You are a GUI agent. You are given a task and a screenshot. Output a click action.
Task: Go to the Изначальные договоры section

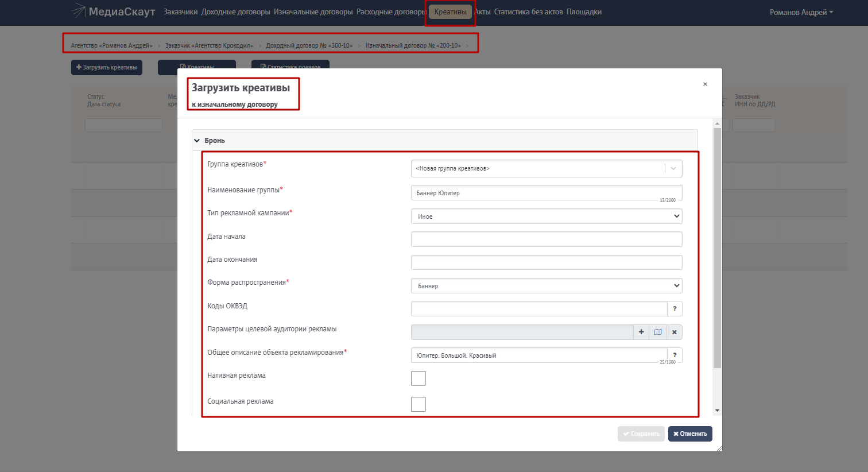coord(313,12)
